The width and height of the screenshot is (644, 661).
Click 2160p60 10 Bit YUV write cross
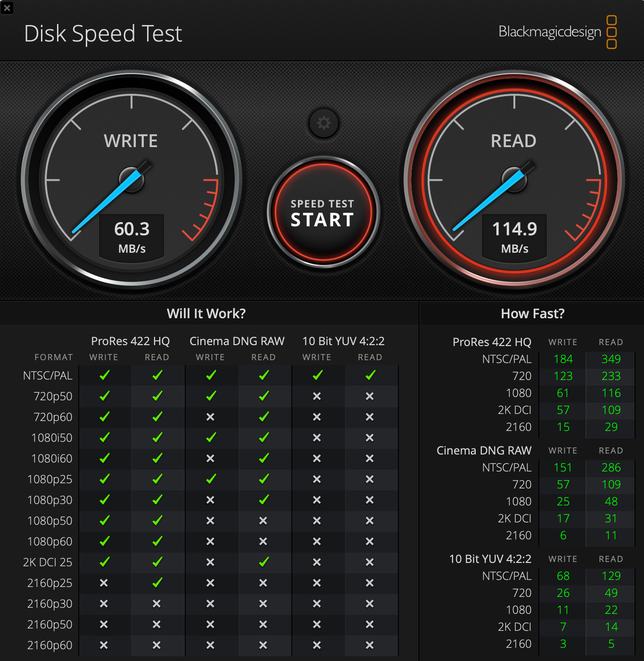[317, 645]
